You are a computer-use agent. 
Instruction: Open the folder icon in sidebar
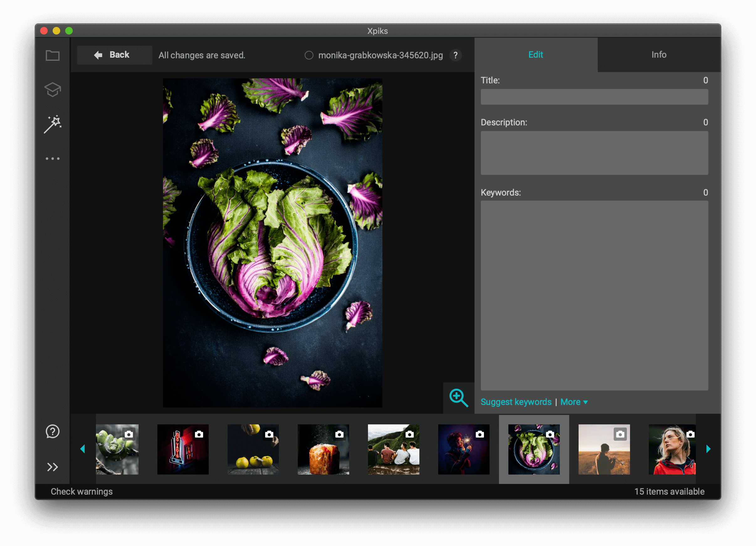52,56
